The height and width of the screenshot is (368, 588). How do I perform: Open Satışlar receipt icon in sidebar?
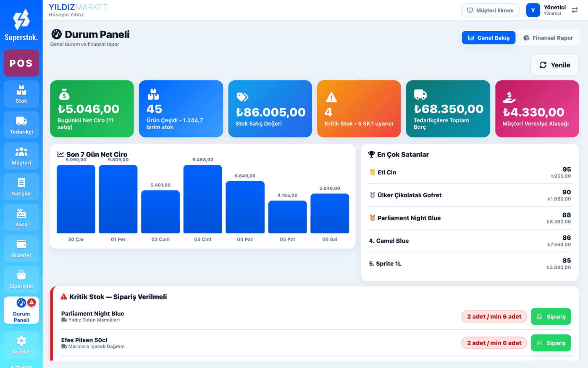(x=21, y=183)
